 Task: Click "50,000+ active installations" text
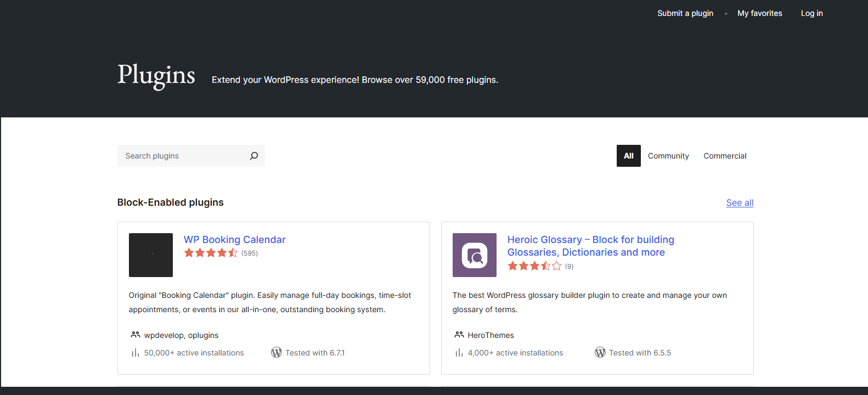[194, 353]
